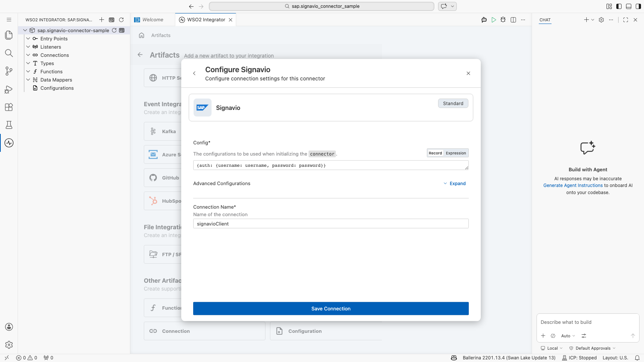Click Artifacts breadcrumb item

coord(161,35)
